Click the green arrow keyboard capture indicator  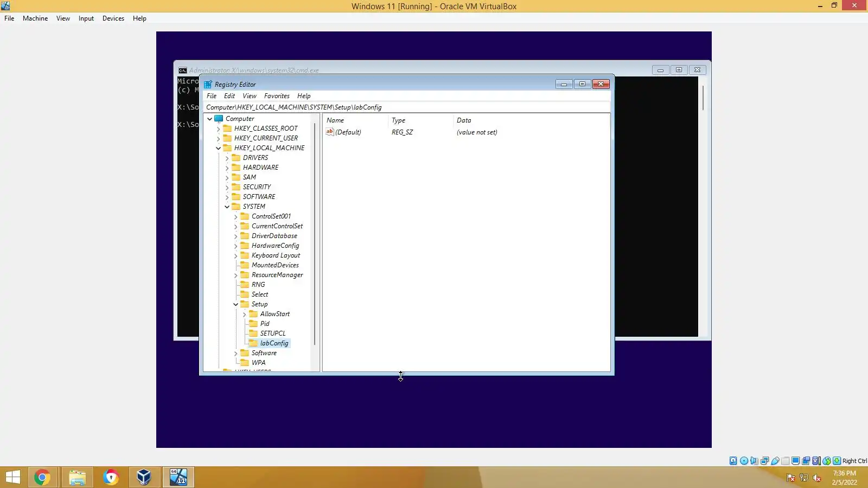pos(837,461)
